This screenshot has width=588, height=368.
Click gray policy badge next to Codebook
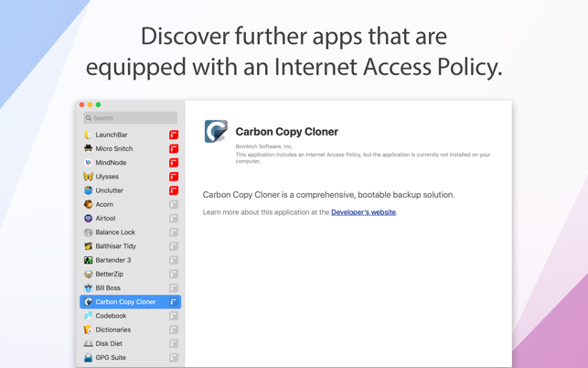click(x=174, y=316)
